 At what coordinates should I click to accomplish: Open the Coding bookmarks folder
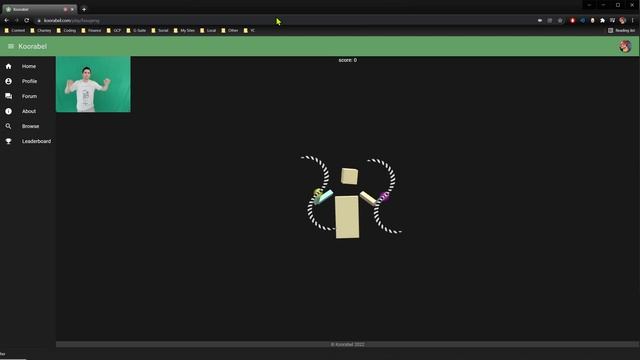[67, 31]
